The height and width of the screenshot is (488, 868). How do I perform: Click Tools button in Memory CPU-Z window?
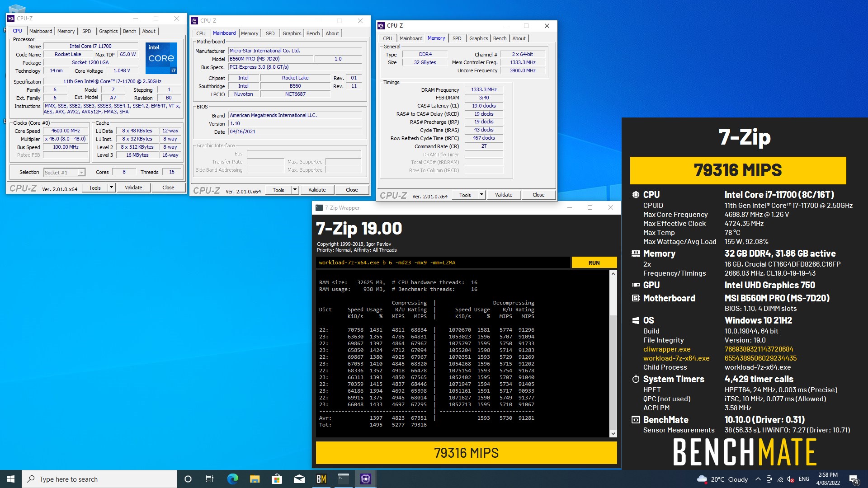point(465,195)
